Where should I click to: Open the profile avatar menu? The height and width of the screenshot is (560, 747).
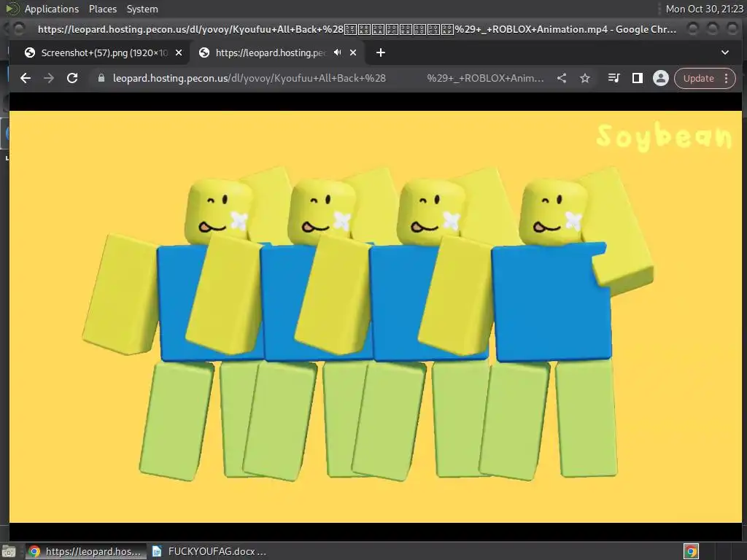(x=660, y=78)
